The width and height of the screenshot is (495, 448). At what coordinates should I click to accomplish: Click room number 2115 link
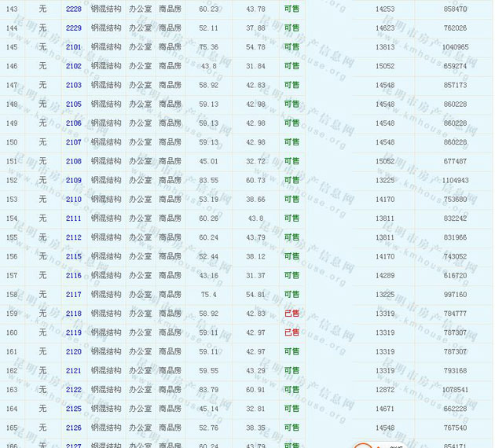(x=73, y=256)
